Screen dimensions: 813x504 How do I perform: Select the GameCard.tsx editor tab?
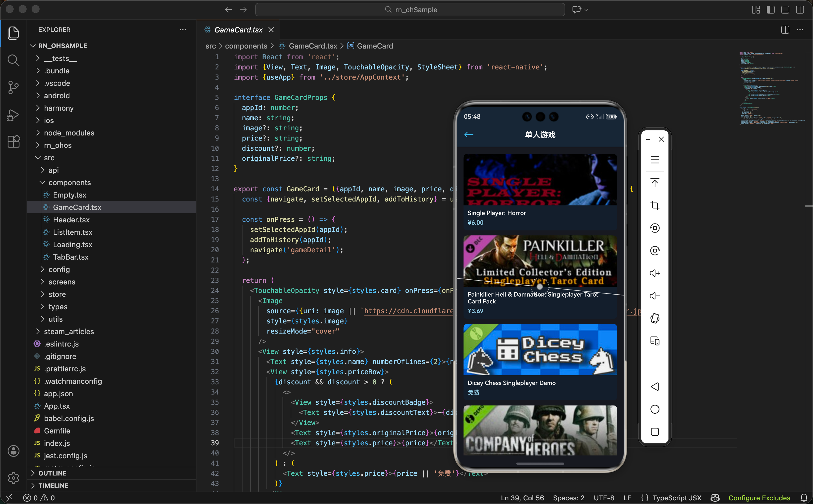(x=238, y=30)
